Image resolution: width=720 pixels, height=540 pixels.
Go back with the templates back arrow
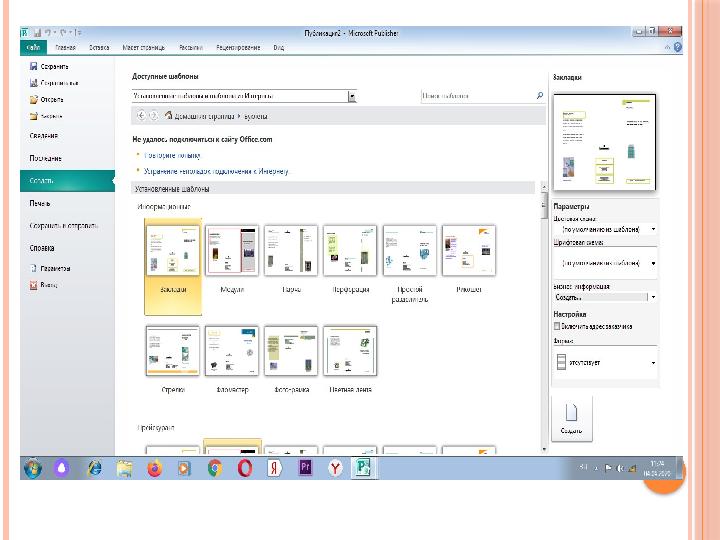click(141, 116)
